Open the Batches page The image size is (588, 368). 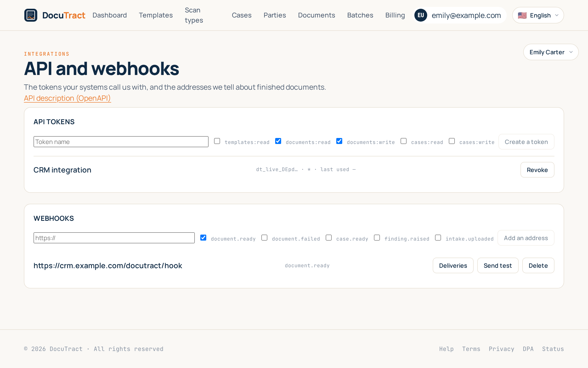[360, 15]
